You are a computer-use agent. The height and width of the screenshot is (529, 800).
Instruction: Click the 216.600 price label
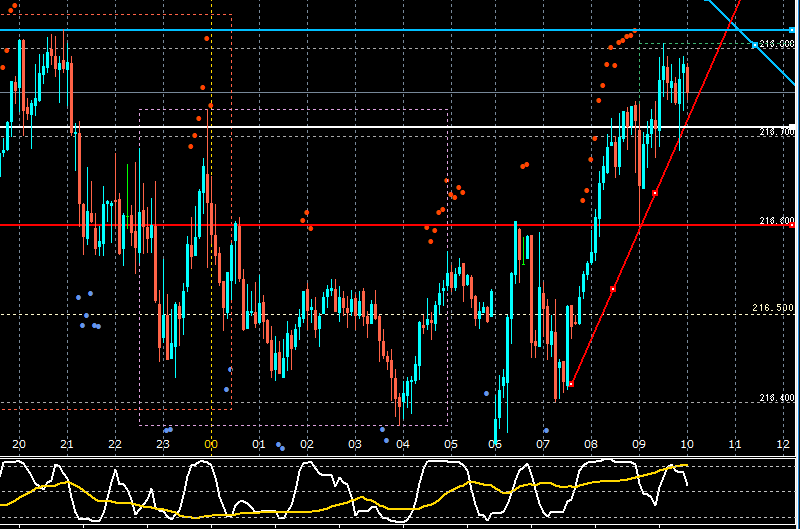[777, 220]
